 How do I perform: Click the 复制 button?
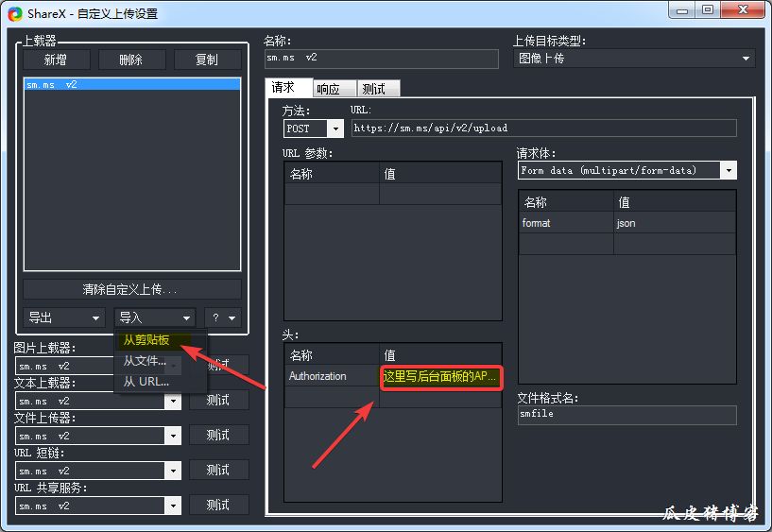(x=207, y=60)
